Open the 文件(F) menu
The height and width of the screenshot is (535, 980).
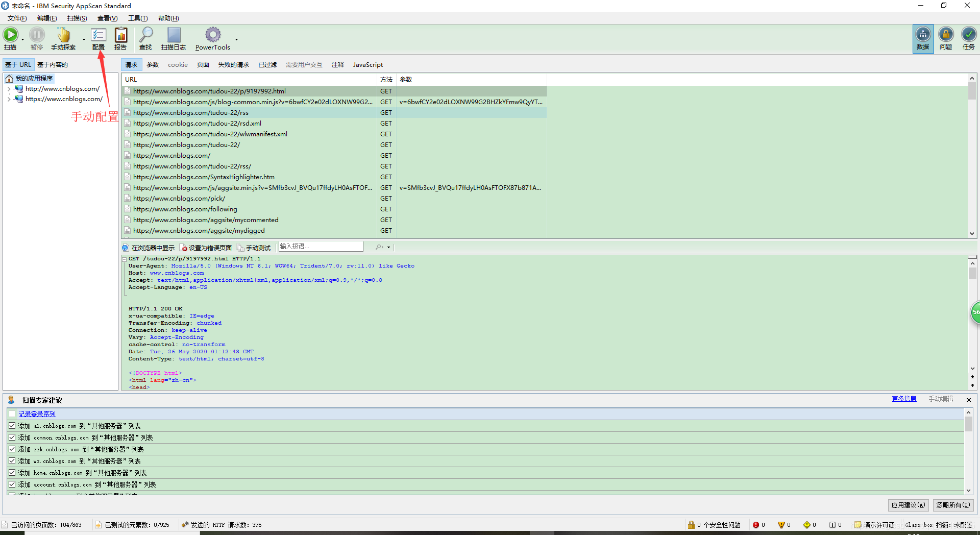[x=17, y=18]
